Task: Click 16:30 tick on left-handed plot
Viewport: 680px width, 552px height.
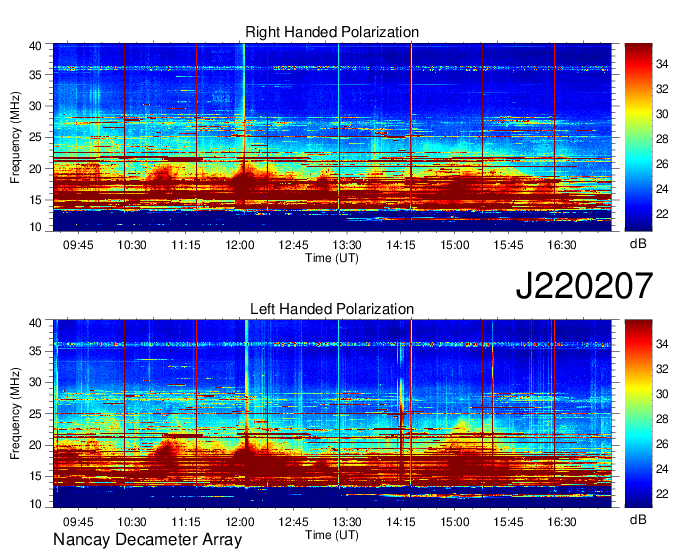Action: tap(562, 521)
